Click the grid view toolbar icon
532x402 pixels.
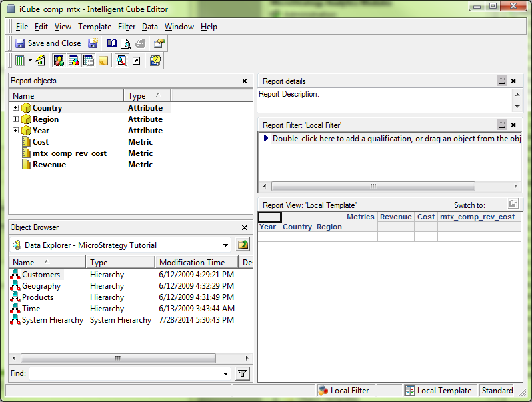click(x=20, y=61)
